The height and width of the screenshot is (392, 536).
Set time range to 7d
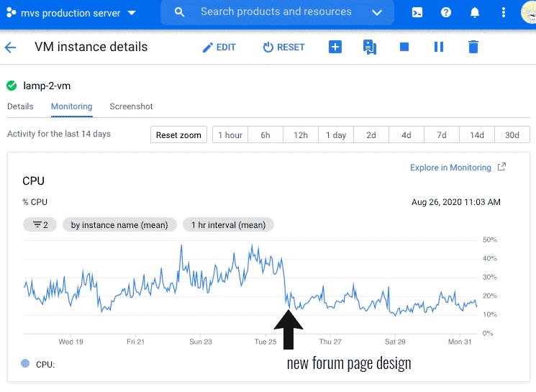[441, 135]
